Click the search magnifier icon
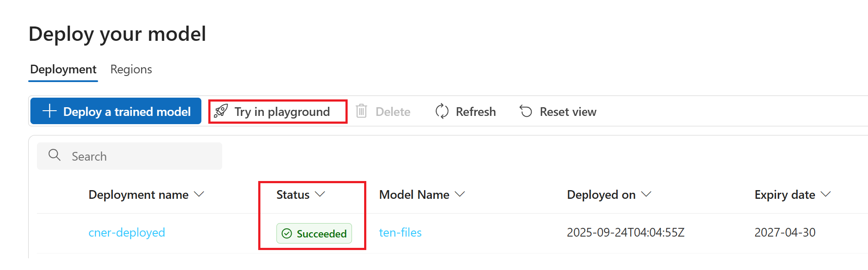The image size is (868, 270). tap(54, 155)
